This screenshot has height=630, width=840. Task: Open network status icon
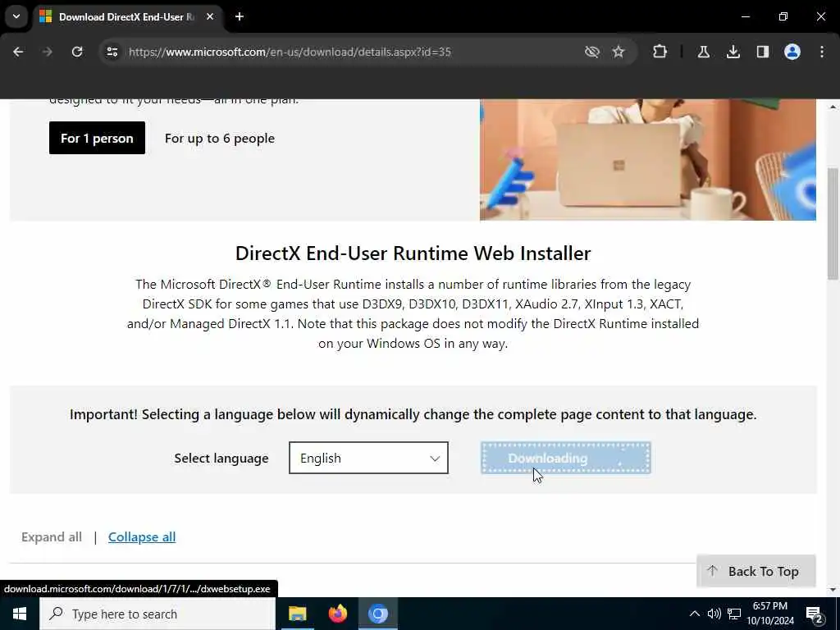pos(734,614)
